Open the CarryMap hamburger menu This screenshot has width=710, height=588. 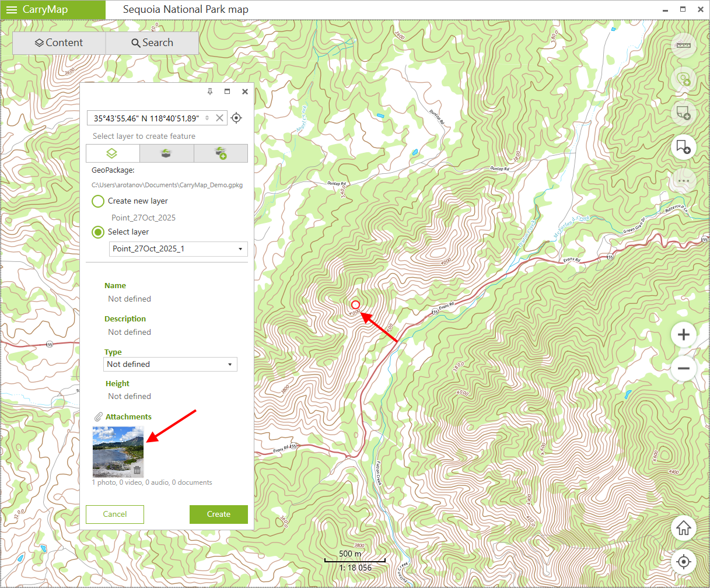[x=12, y=9]
